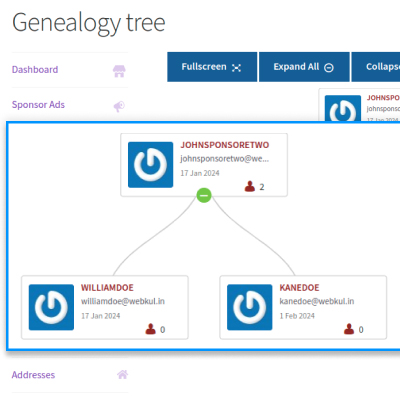Click the Expand All button

(x=304, y=67)
